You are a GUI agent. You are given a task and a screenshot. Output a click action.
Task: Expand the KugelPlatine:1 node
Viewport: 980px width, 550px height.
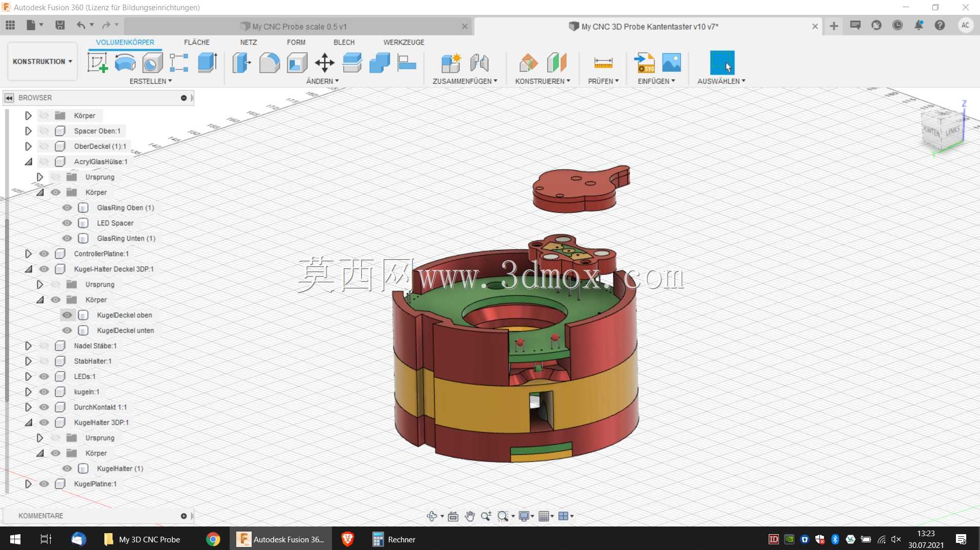[x=28, y=484]
